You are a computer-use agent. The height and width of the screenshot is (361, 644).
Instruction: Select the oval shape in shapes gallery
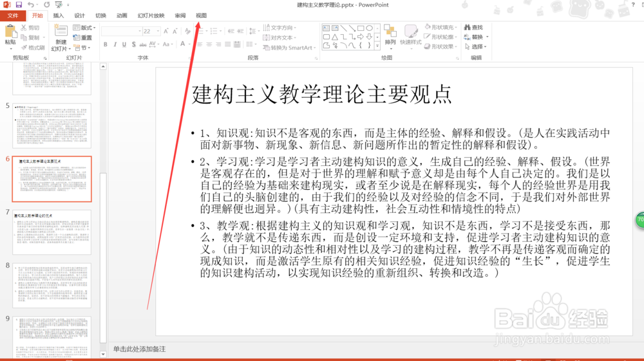pos(370,28)
